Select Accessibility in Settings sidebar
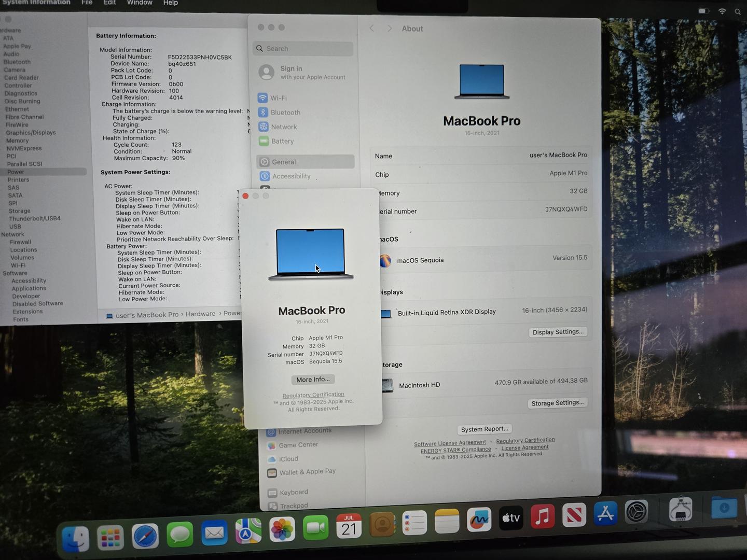This screenshot has width=747, height=560. pos(306,176)
